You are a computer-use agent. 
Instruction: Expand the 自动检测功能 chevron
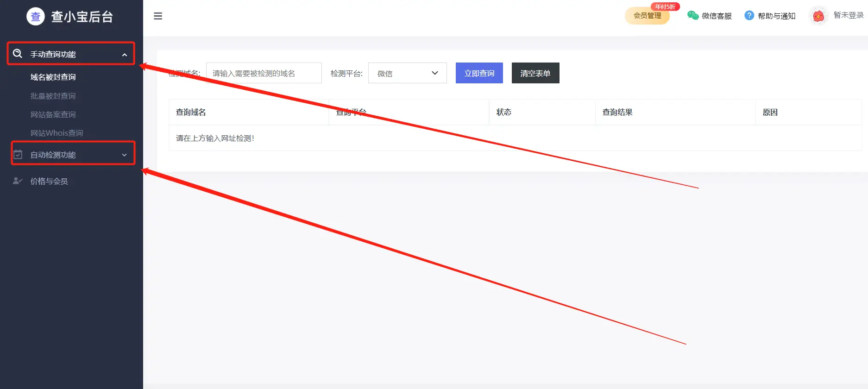point(124,155)
